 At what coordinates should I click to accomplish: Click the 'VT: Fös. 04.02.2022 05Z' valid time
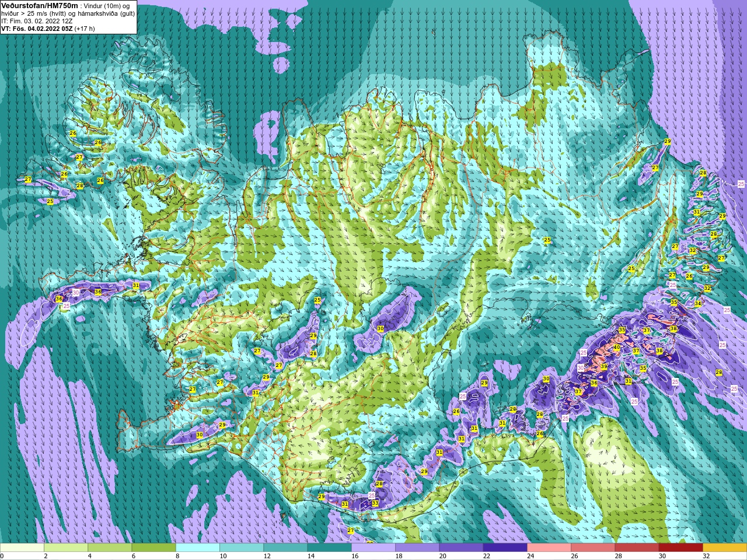click(37, 28)
